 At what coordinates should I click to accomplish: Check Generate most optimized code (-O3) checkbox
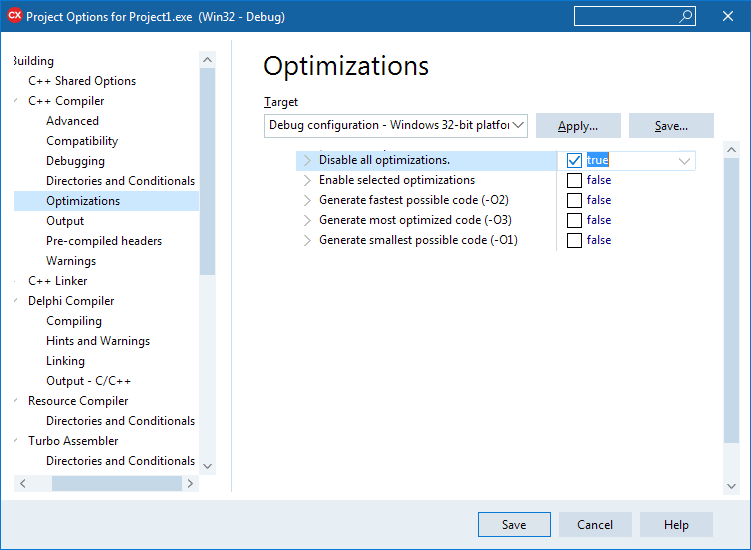[574, 220]
